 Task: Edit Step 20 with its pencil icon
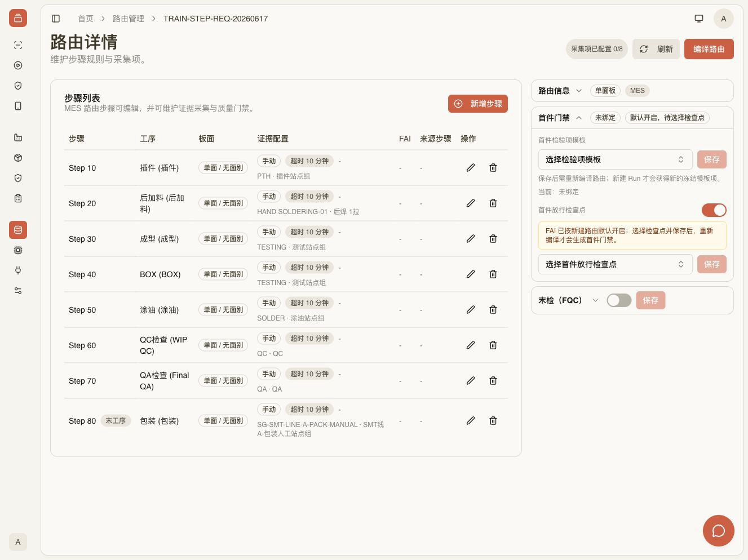[x=471, y=203]
